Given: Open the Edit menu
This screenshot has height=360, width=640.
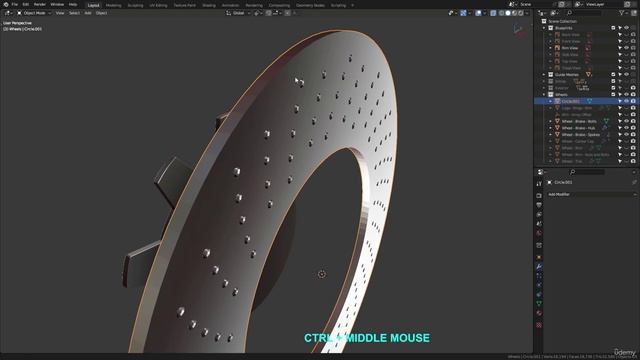Looking at the screenshot, I should 26,4.
